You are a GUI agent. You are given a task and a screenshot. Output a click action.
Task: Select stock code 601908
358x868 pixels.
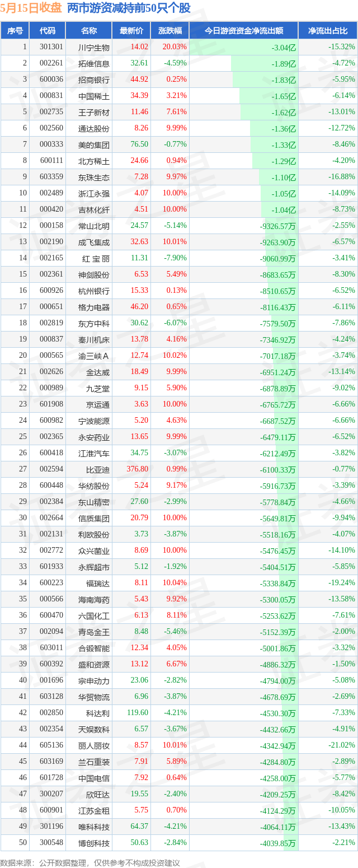coord(51,404)
